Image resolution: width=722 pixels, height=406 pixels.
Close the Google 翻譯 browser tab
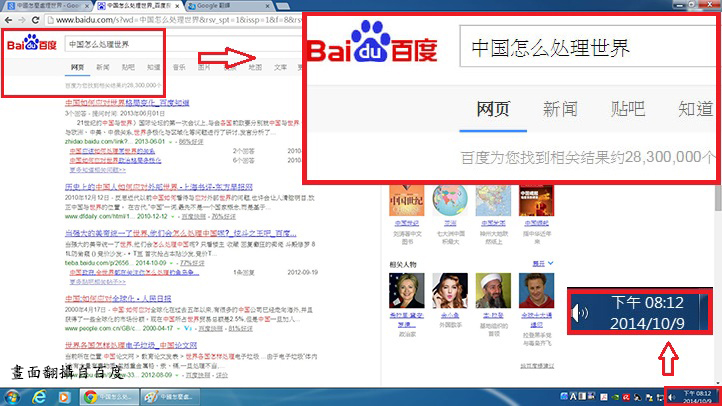(268, 6)
